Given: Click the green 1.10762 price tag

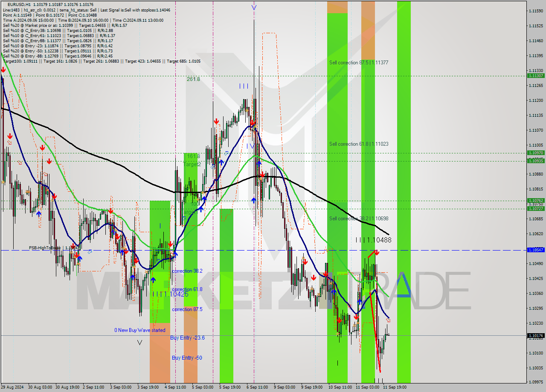Looking at the screenshot, I should [x=536, y=200].
